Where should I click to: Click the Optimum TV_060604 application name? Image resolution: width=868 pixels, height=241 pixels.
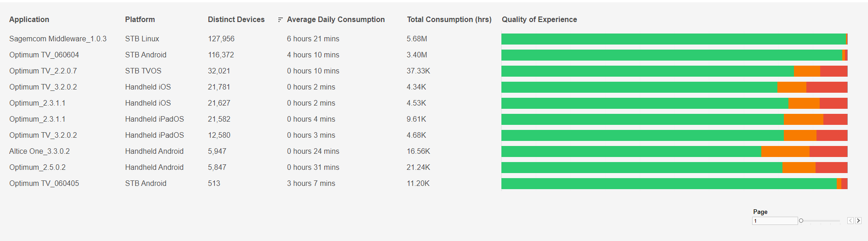coord(44,55)
